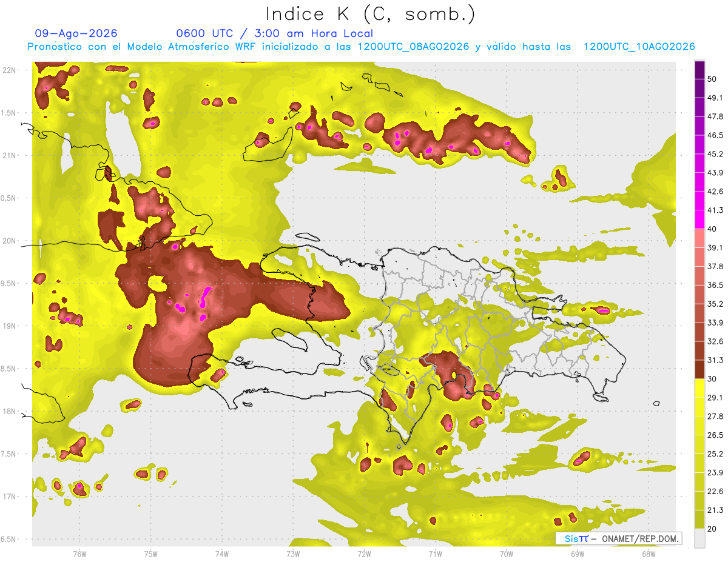728x562 pixels.
Task: Click the '19N' latitude axis label
Action: [x=10, y=326]
